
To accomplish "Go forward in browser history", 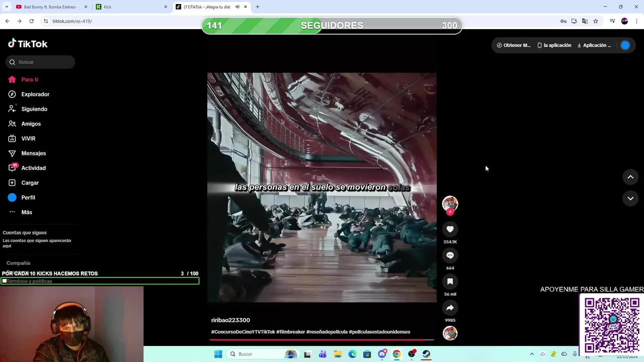I will [19, 21].
